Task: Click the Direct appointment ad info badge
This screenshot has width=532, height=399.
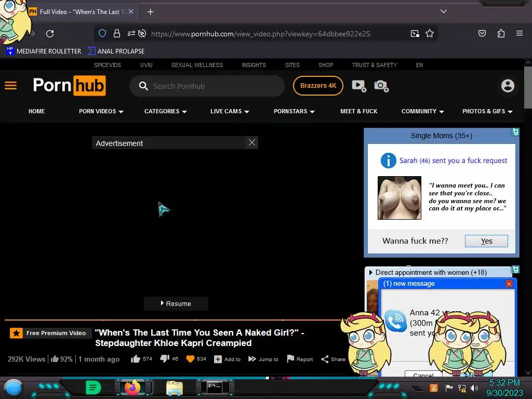Action: (515, 270)
